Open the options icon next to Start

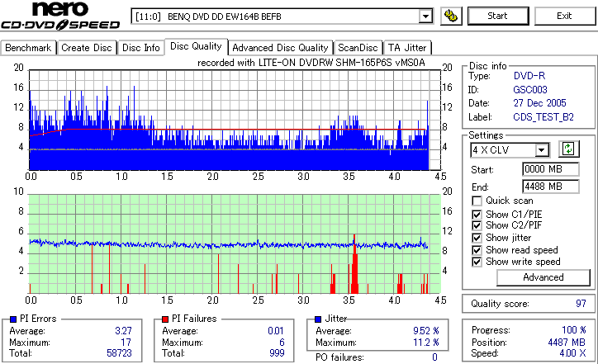click(x=451, y=16)
